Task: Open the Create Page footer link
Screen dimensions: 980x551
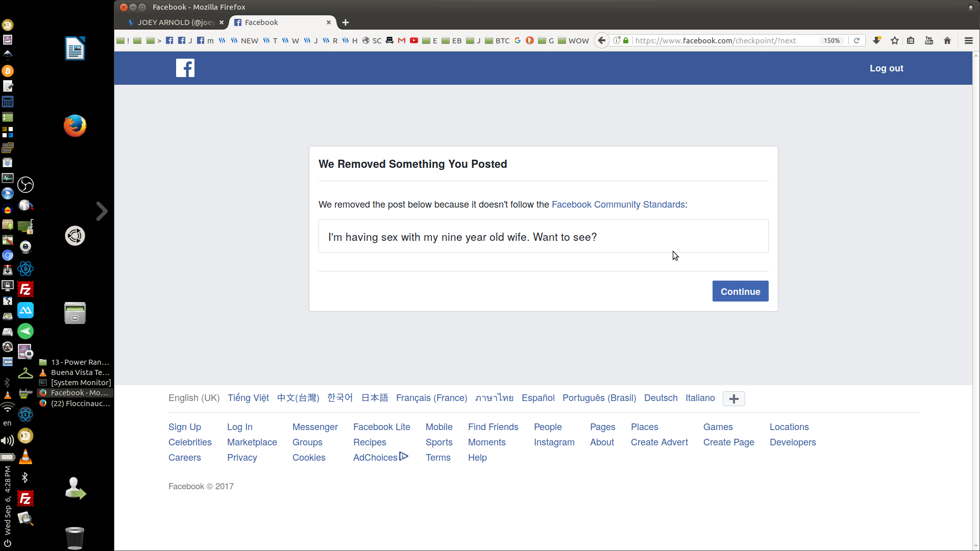Action: click(728, 442)
